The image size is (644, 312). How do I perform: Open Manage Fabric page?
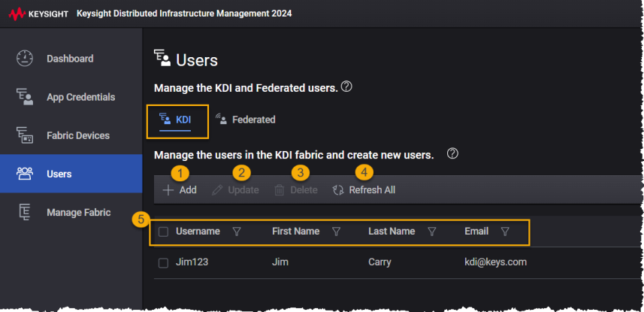71,212
